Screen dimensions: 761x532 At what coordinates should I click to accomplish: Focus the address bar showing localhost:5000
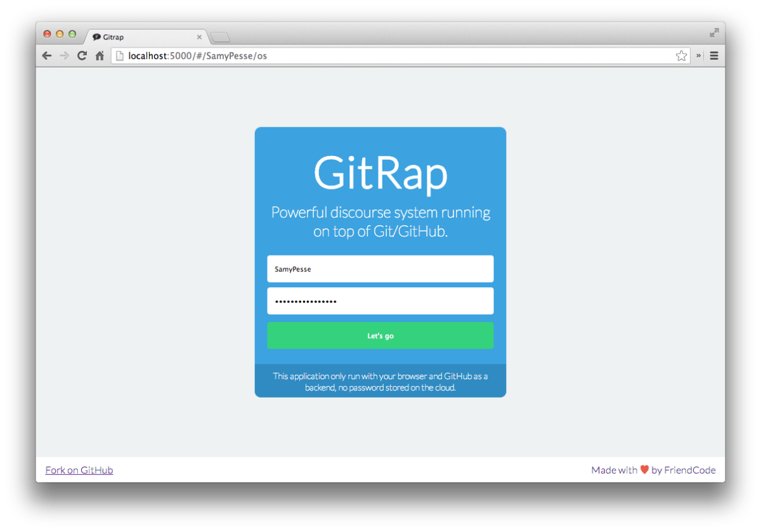(401, 56)
